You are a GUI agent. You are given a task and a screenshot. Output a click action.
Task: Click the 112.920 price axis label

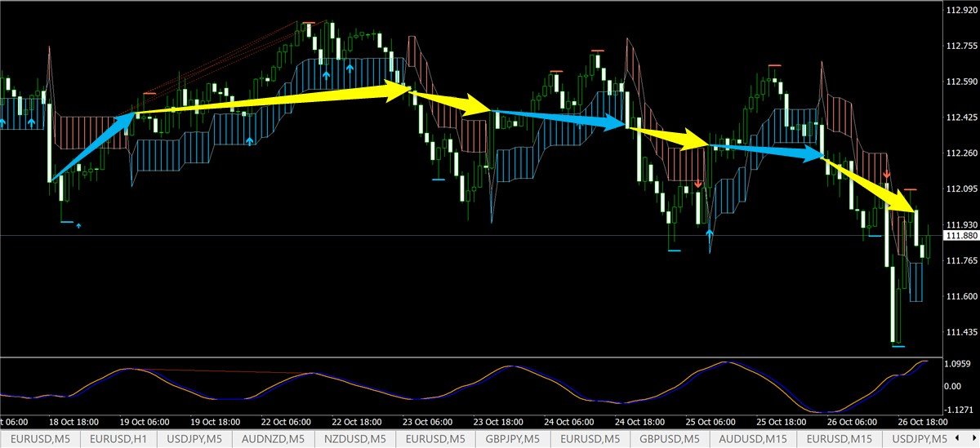(960, 11)
